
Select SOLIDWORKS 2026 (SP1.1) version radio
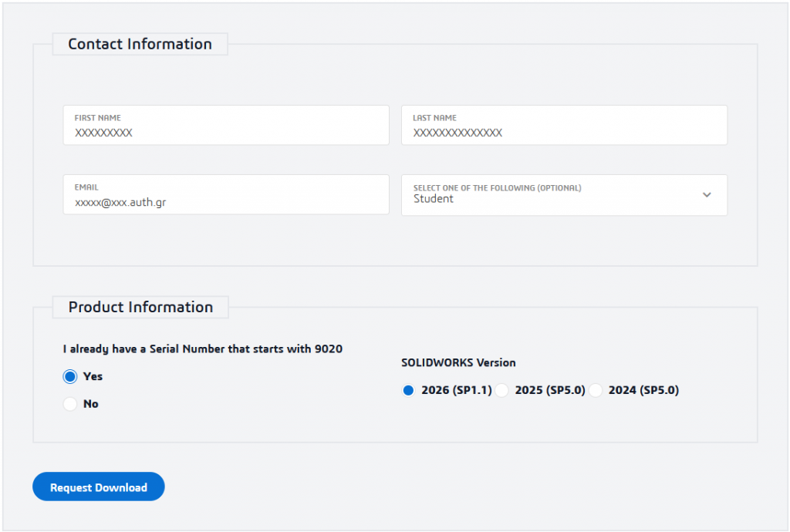pyautogui.click(x=409, y=391)
